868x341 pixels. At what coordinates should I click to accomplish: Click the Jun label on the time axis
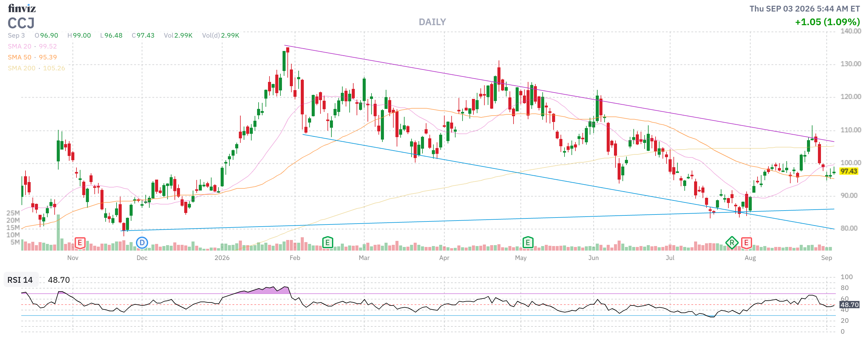593,258
